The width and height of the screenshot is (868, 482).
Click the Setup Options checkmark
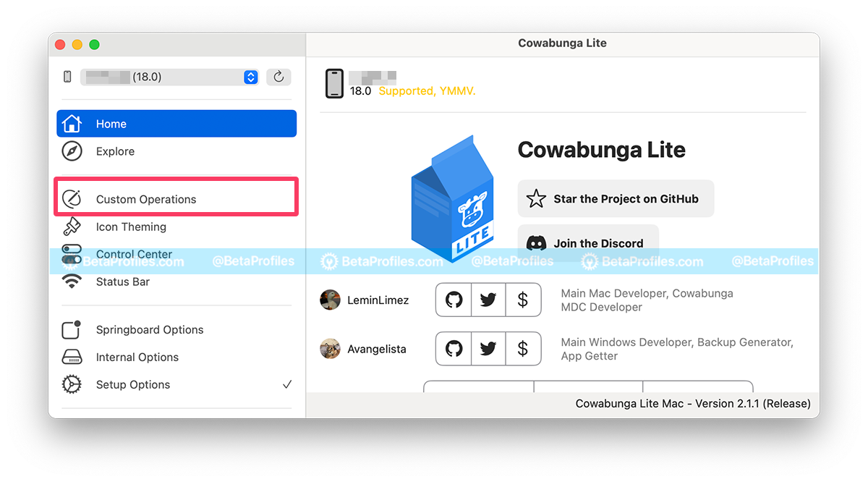tap(287, 384)
